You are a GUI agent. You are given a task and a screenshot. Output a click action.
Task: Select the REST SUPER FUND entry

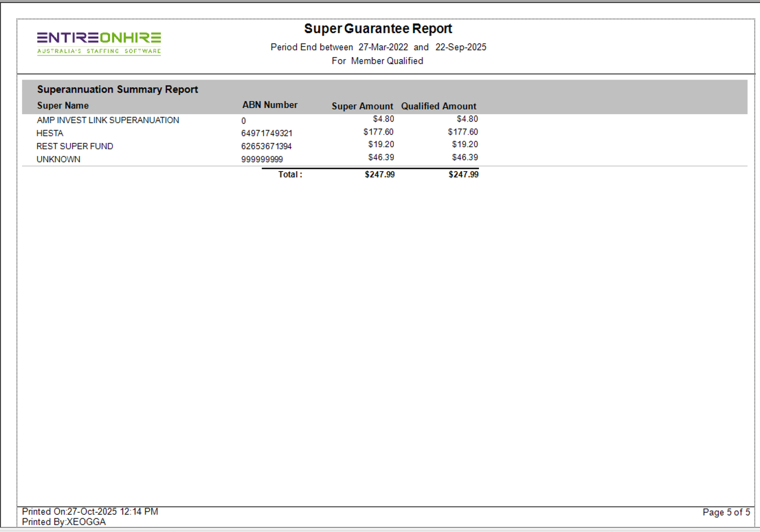point(75,146)
